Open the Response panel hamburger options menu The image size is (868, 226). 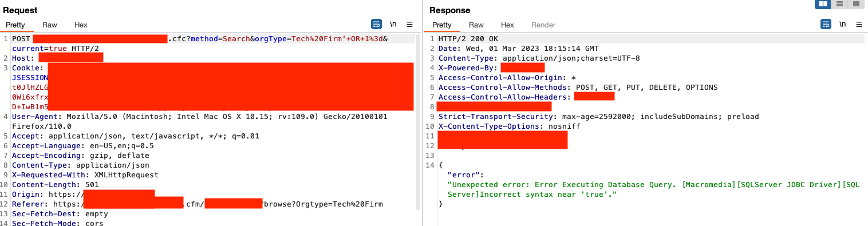[859, 25]
